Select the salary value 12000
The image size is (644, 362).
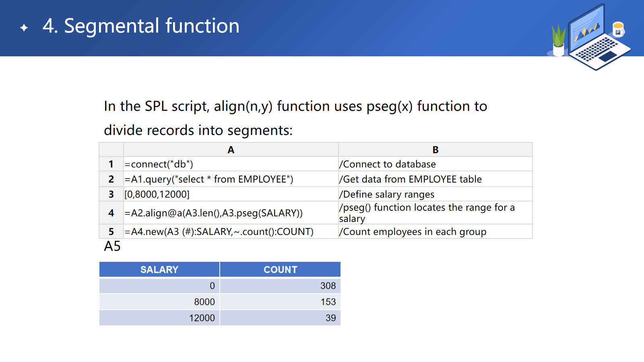[202, 318]
